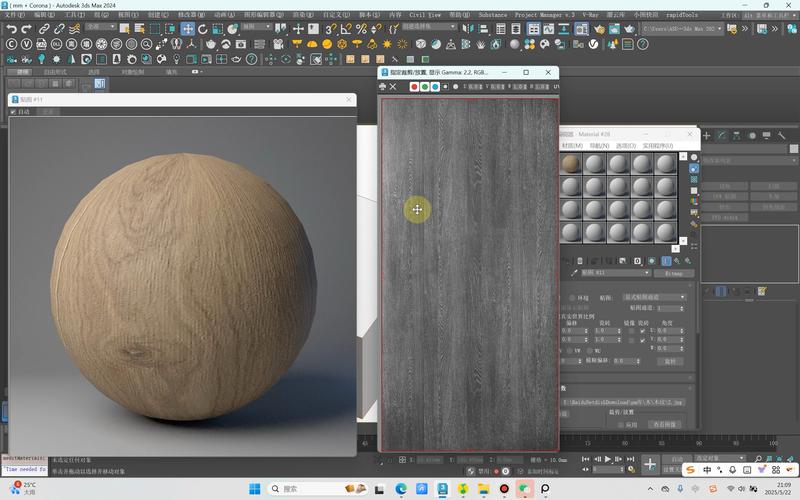
Task: Open the Substance menu
Action: (493, 15)
